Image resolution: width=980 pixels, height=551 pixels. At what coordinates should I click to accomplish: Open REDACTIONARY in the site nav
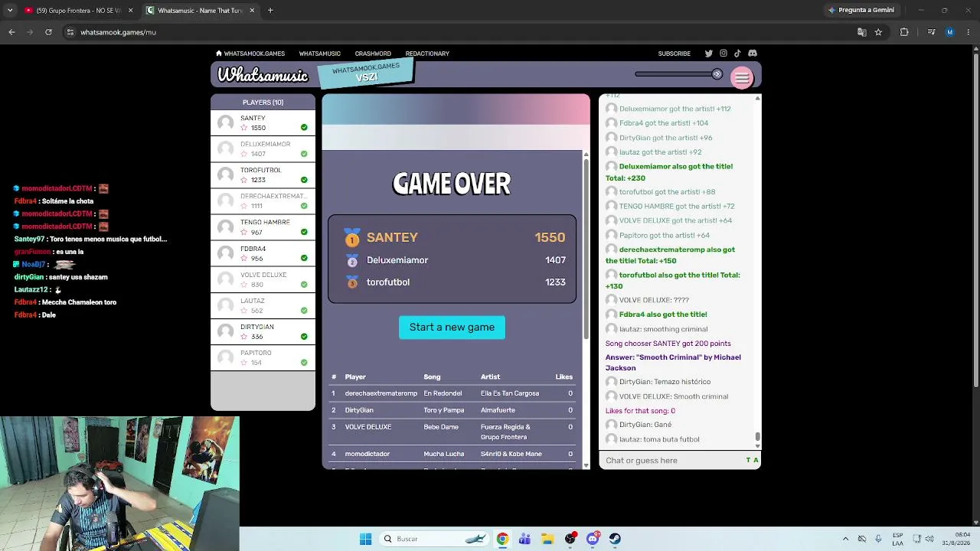[x=427, y=54]
